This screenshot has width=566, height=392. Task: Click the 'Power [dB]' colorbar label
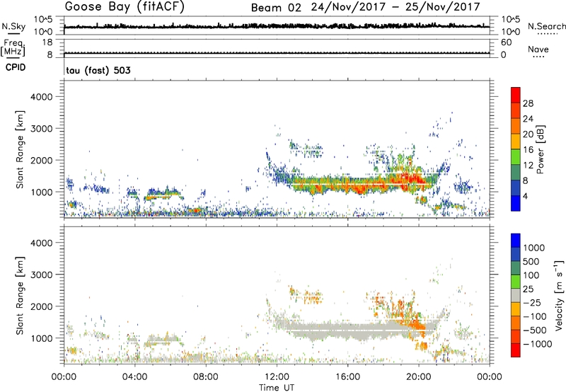540,149
